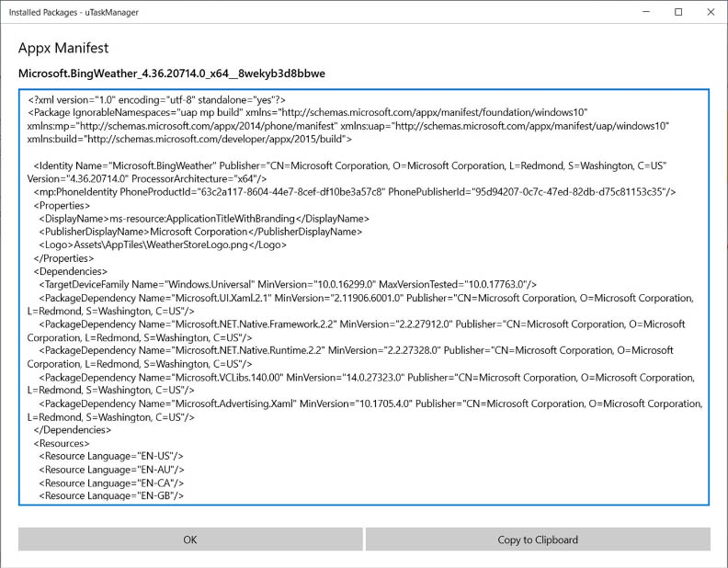Image resolution: width=728 pixels, height=568 pixels.
Task: Click the Microsoft.NET.Native.Framework.2.2 dependency line
Action: tap(362, 324)
